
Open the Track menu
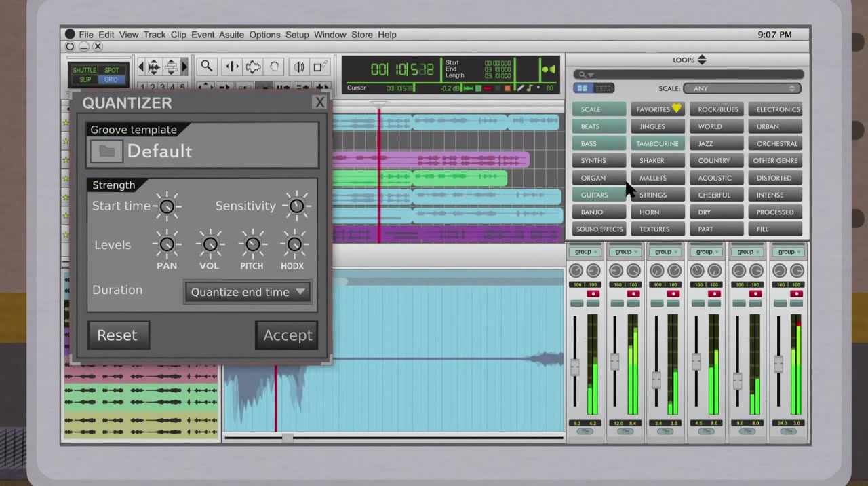pos(154,35)
